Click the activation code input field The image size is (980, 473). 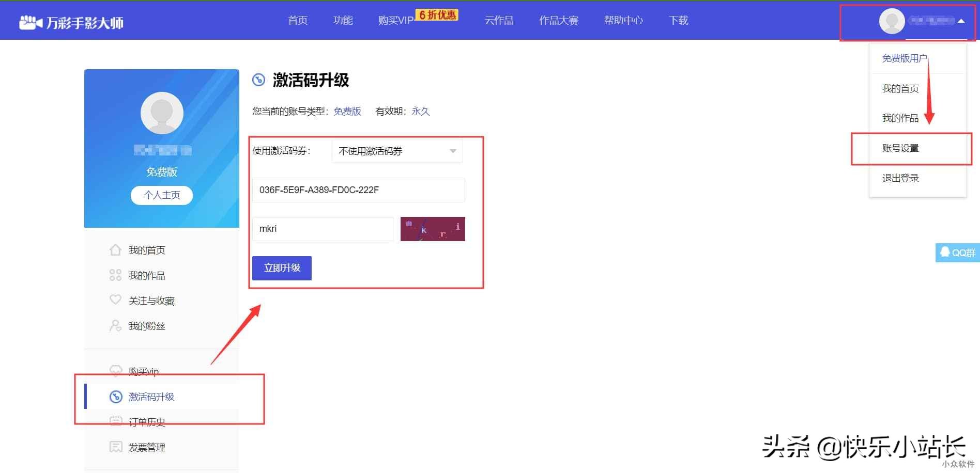(x=358, y=190)
